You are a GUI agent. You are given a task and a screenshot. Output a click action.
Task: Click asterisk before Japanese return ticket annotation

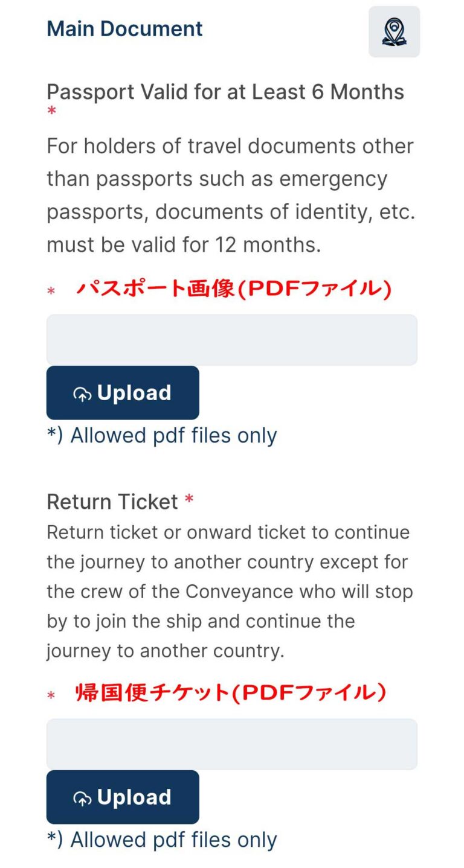[51, 696]
